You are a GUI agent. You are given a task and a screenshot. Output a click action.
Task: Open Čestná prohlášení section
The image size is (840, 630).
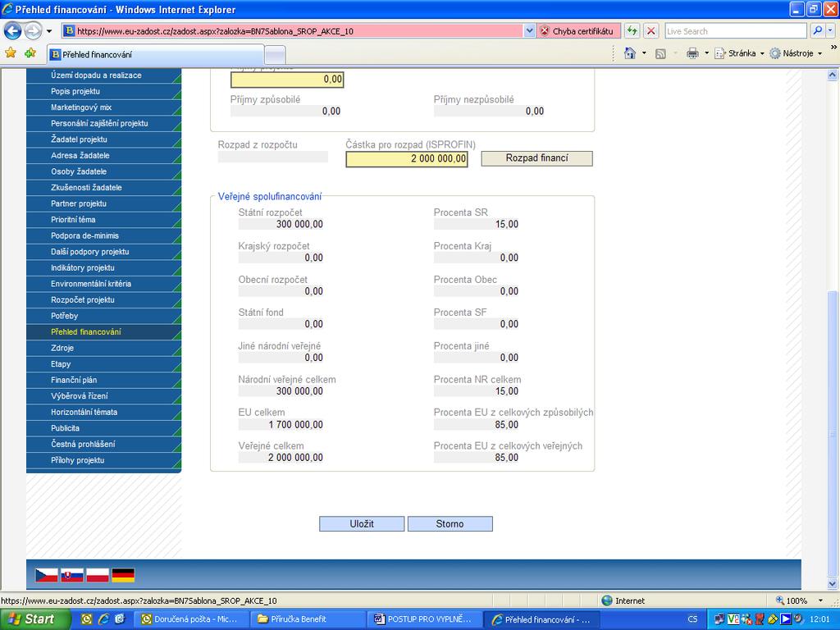(x=103, y=445)
